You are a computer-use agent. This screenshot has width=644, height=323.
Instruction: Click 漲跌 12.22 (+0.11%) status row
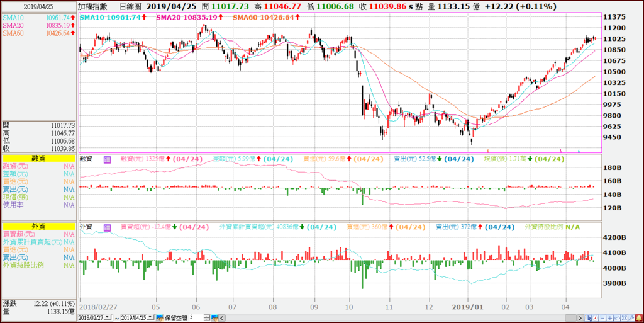pyautogui.click(x=38, y=303)
